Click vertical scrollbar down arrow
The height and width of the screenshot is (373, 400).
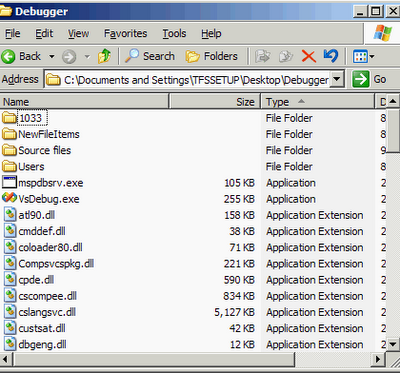pyautogui.click(x=393, y=345)
